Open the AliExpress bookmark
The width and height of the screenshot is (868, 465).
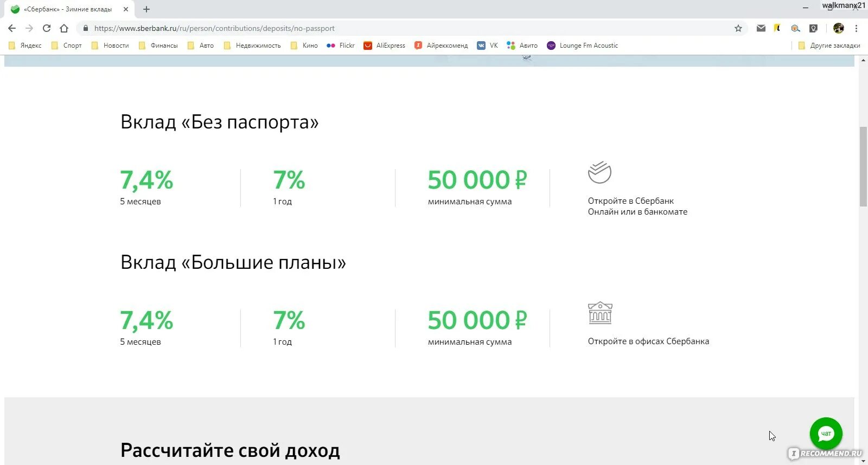tap(385, 46)
